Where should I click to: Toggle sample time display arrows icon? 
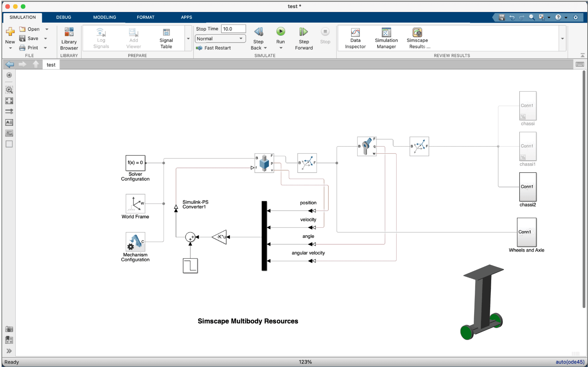9,111
